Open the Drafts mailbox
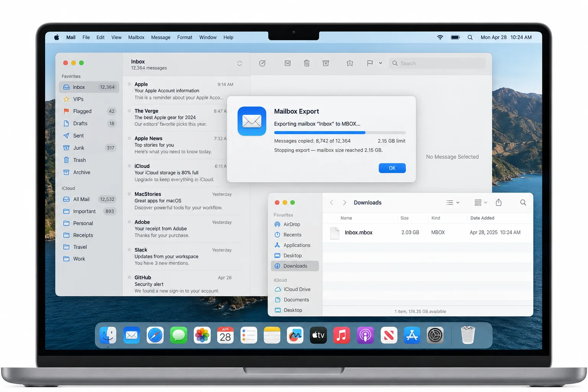Viewport: 588px width, 392px height. pos(89,124)
